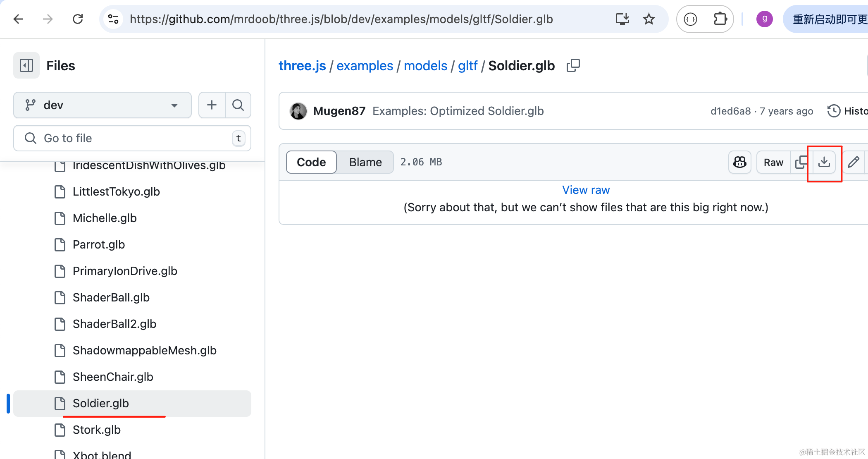Open three.js breadcrumb link
The image size is (868, 459).
(x=302, y=65)
